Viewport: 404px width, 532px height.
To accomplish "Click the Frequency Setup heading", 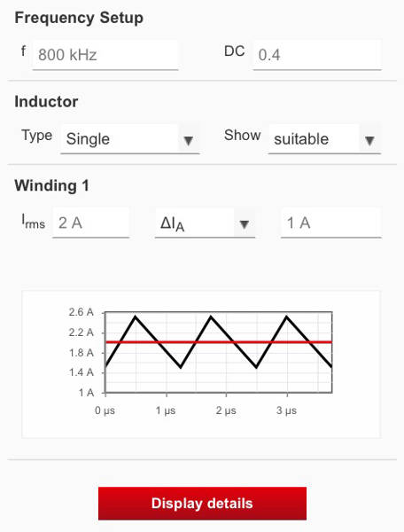I will point(79,18).
